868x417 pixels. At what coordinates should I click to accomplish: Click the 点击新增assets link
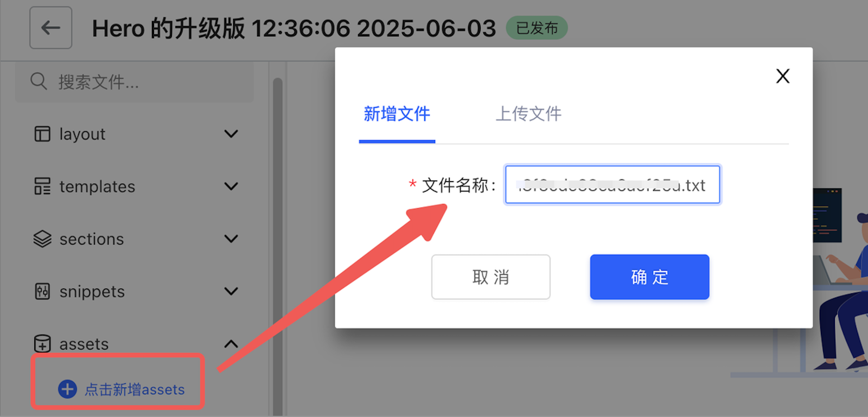point(135,389)
